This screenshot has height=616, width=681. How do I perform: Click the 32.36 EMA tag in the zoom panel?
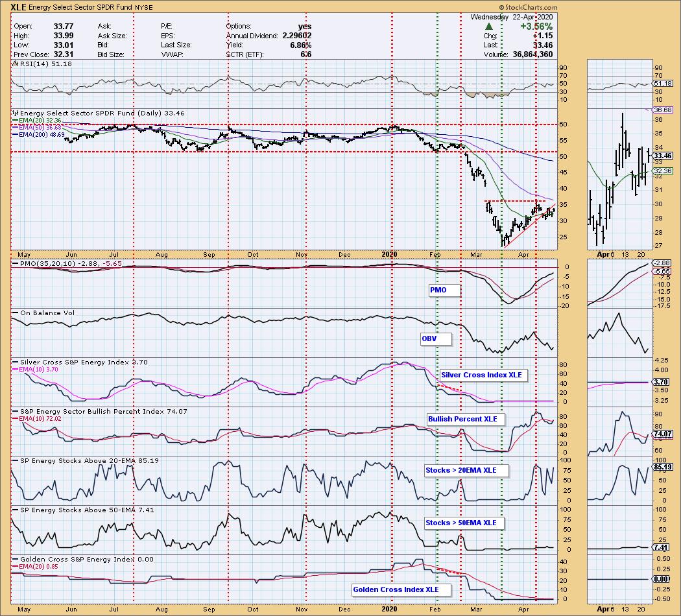662,171
